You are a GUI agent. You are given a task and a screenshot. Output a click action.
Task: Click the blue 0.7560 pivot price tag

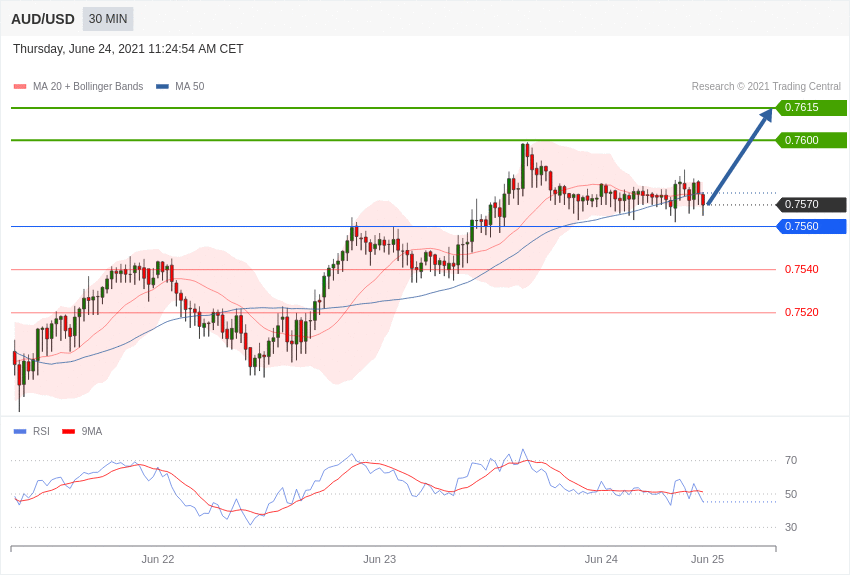coord(812,226)
